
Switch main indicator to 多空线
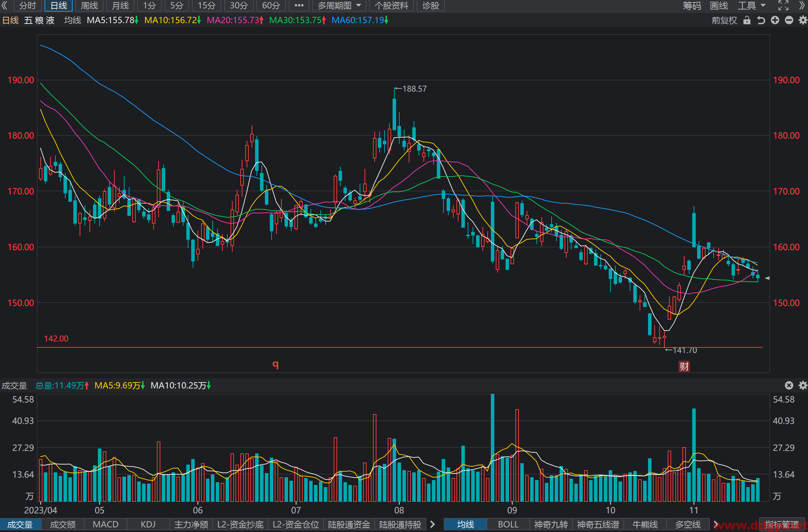[688, 524]
